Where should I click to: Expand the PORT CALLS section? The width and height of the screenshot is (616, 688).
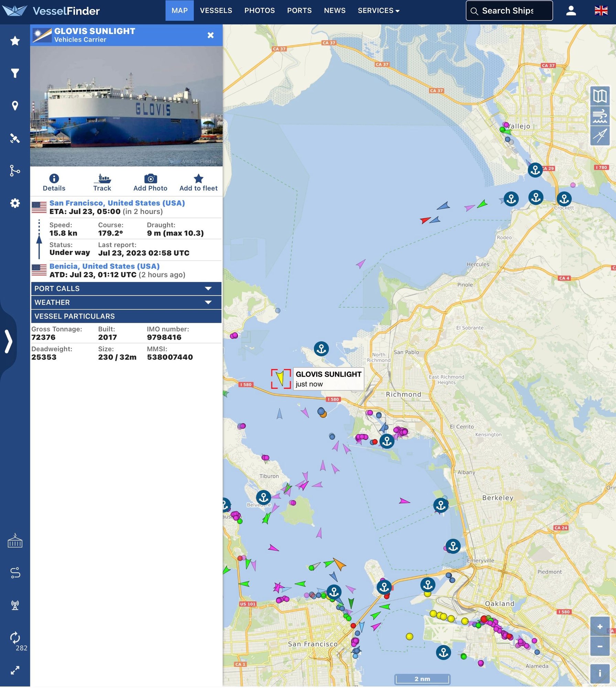[x=126, y=289]
